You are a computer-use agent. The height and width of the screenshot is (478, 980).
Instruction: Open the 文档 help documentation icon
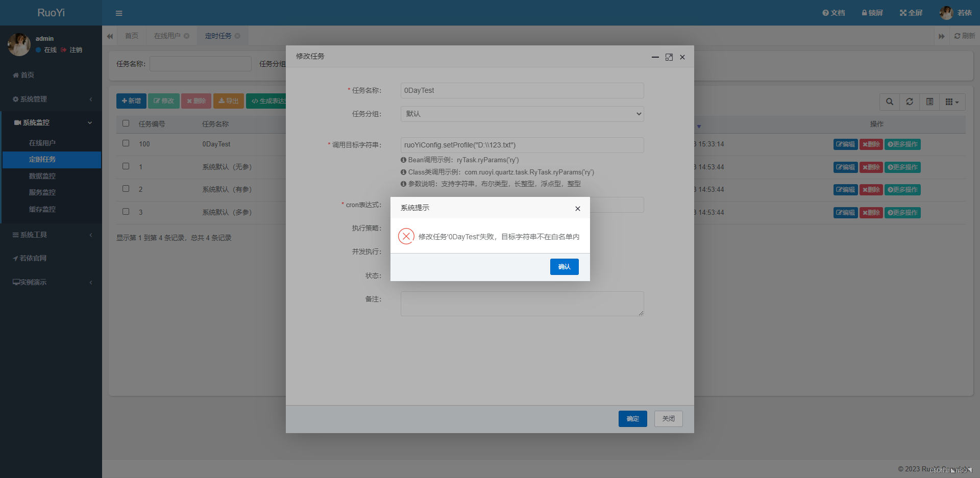833,13
